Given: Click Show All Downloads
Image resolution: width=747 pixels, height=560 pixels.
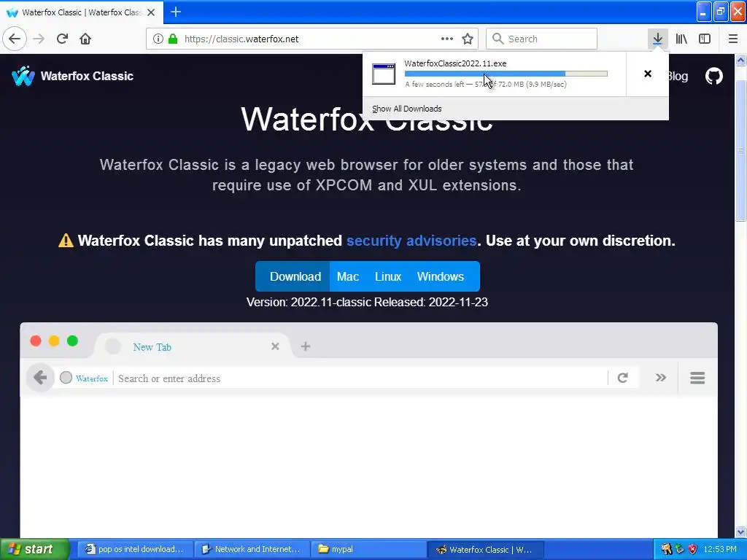Looking at the screenshot, I should (x=406, y=109).
